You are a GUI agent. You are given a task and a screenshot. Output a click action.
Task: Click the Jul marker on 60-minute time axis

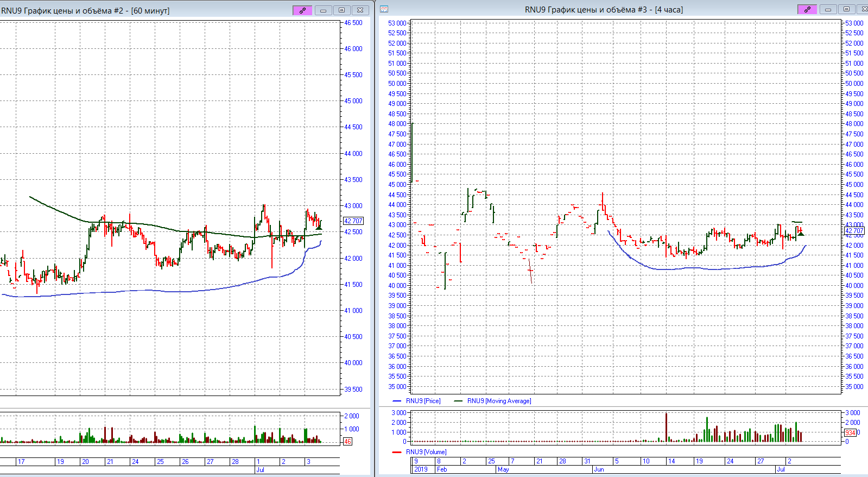tap(260, 469)
